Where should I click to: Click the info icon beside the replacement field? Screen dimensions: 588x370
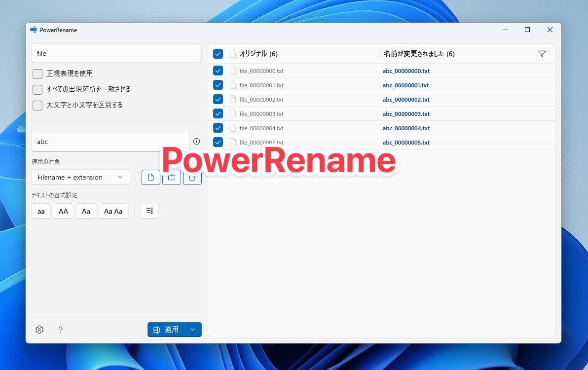(x=196, y=142)
